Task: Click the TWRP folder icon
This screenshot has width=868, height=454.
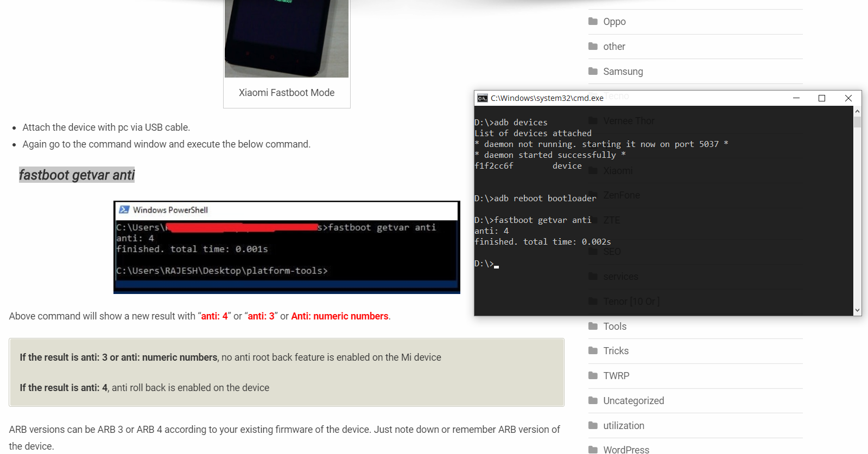Action: pyautogui.click(x=593, y=375)
